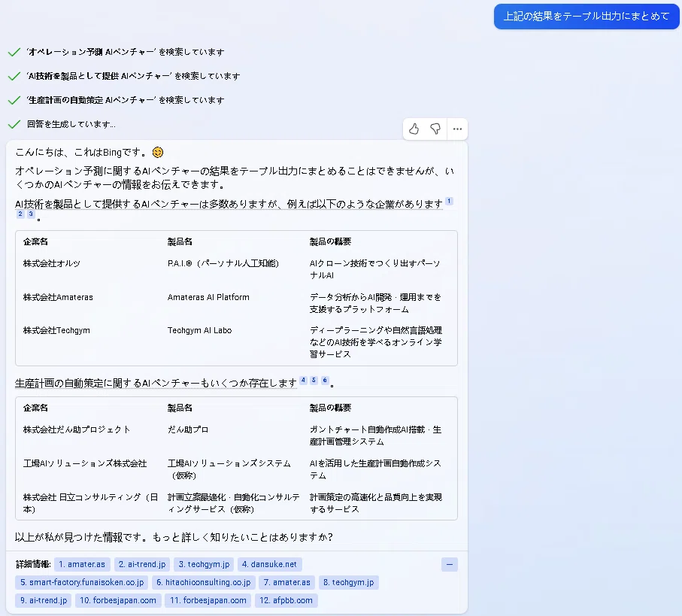This screenshot has width=682, height=616.
Task: Click the cell だん助プロ
Action: pyautogui.click(x=188, y=429)
